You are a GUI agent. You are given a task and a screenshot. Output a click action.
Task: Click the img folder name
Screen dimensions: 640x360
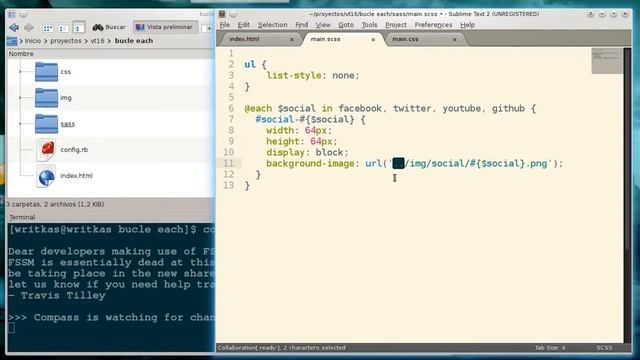point(66,98)
